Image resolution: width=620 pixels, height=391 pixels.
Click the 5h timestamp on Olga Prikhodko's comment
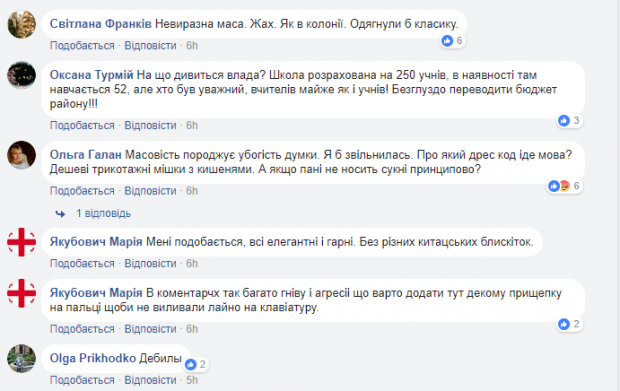click(192, 380)
